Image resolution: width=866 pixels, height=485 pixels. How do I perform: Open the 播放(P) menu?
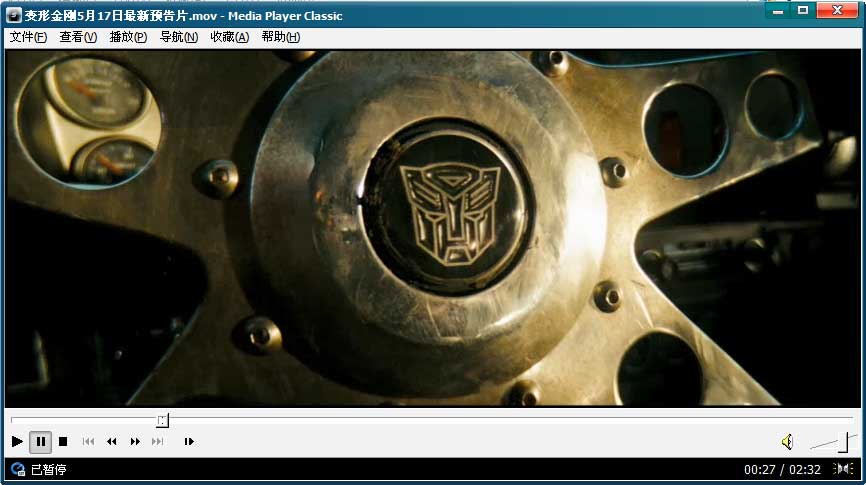(128, 37)
